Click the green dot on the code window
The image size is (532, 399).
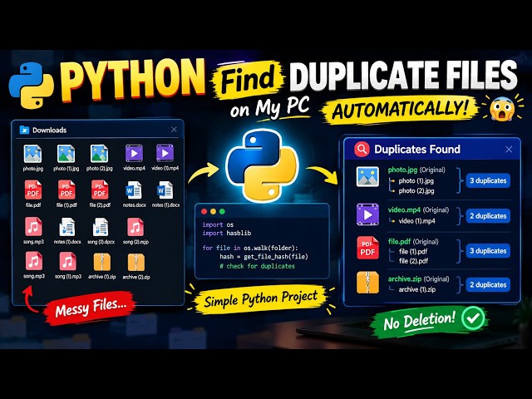pyautogui.click(x=222, y=211)
